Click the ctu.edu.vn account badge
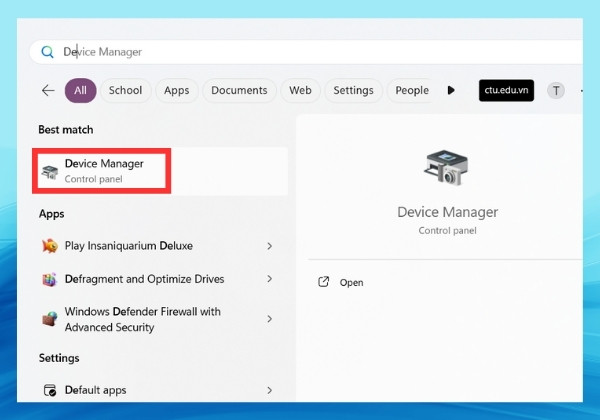 click(x=506, y=90)
